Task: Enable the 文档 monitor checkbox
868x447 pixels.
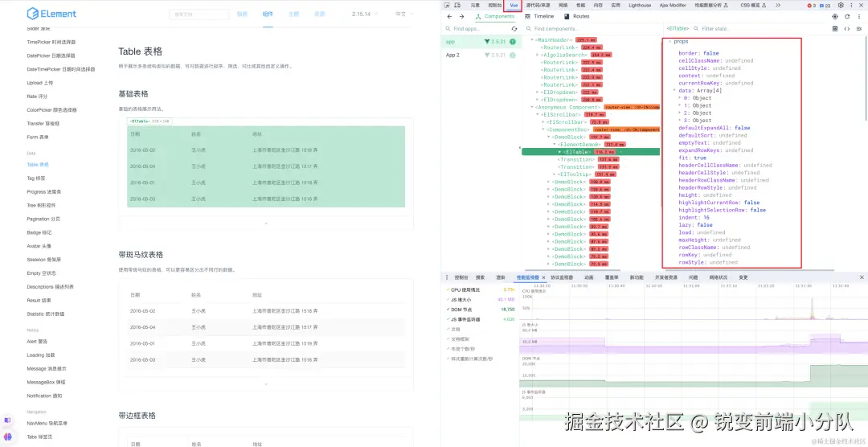Action: tap(448, 329)
